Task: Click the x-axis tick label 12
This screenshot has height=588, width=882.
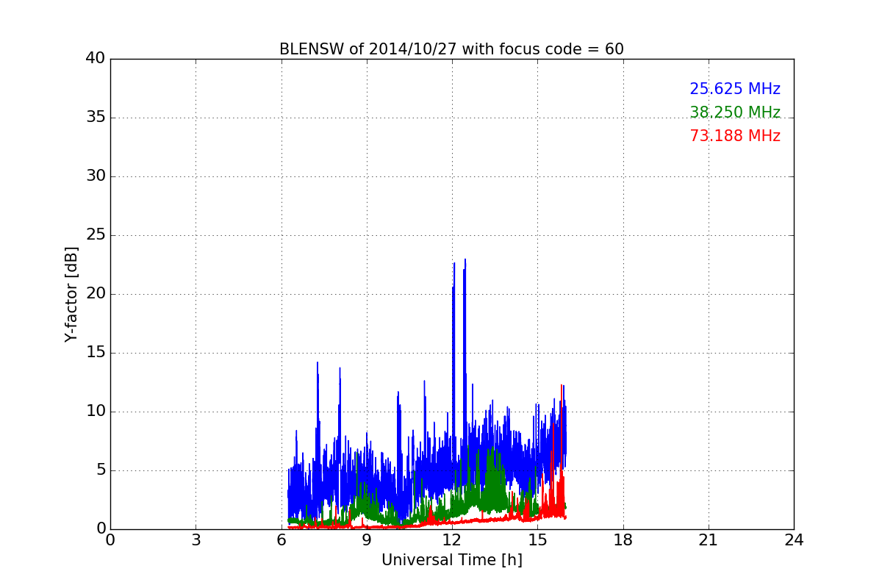Action: tap(452, 540)
